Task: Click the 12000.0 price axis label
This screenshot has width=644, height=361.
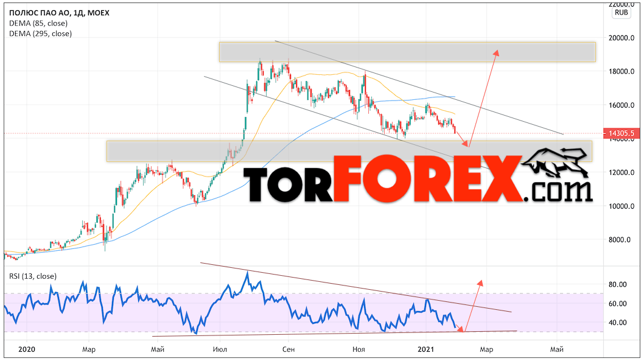Action: 621,172
